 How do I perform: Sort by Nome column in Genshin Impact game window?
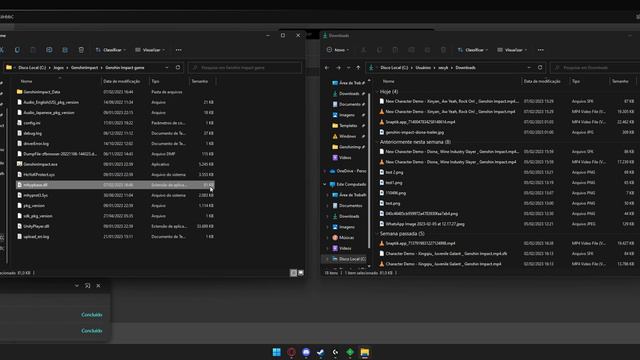click(x=27, y=82)
